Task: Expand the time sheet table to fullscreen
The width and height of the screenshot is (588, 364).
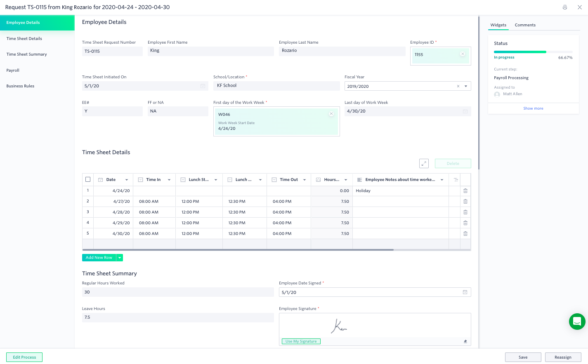Action: (x=424, y=164)
